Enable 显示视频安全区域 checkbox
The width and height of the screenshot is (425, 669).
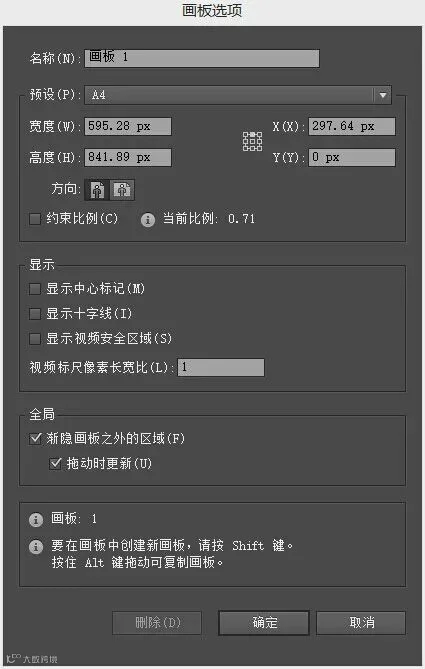point(35,339)
